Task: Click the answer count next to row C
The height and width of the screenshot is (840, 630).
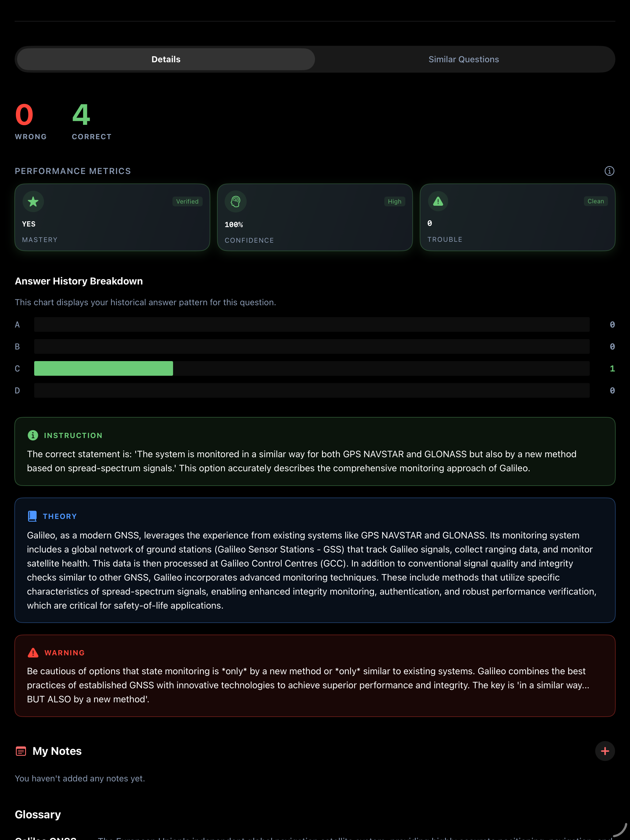Action: [x=612, y=368]
